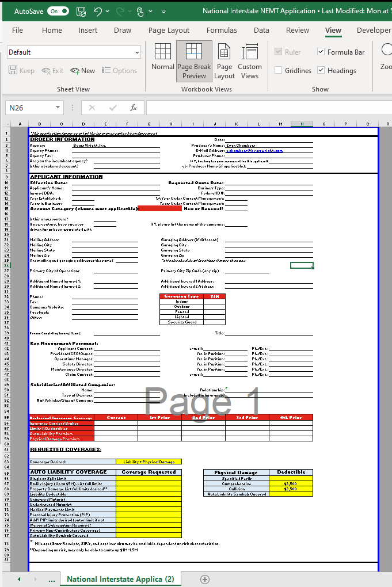Click inside the formula bar input

tap(269, 108)
